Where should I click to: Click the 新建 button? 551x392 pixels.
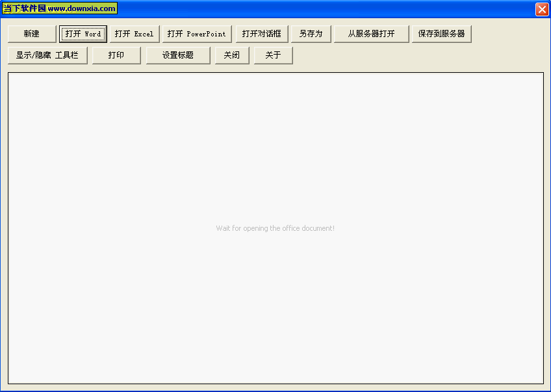[x=32, y=34]
